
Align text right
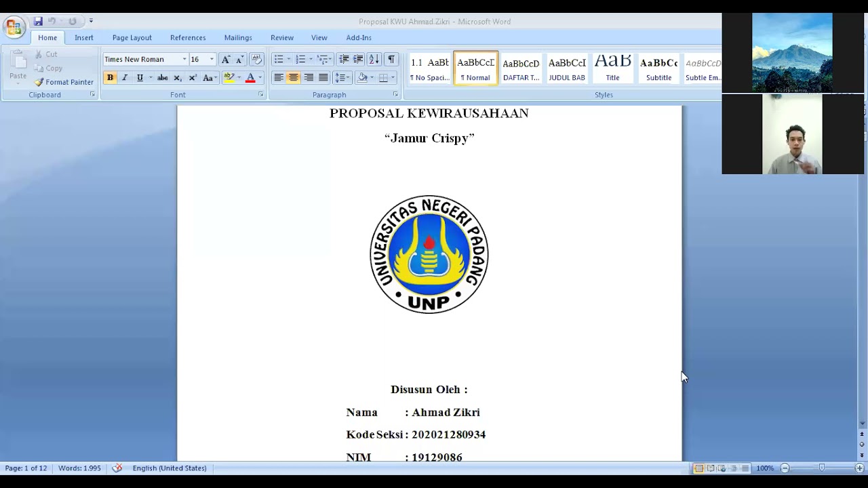pos(309,78)
